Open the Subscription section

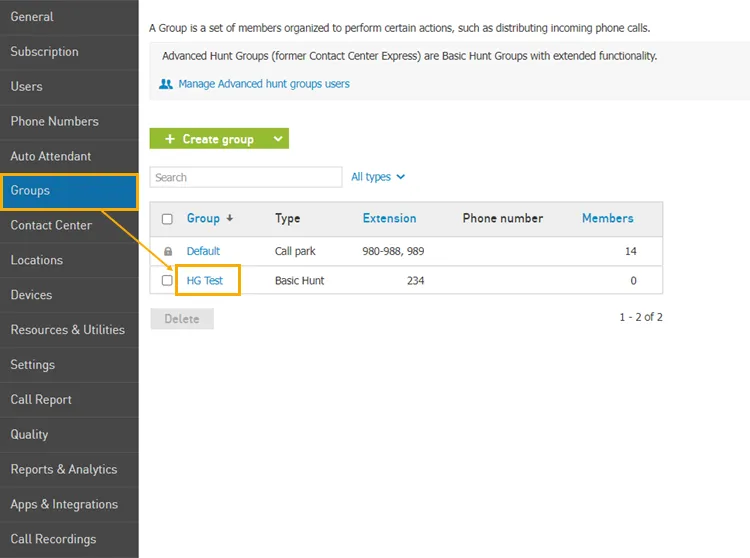pyautogui.click(x=69, y=52)
